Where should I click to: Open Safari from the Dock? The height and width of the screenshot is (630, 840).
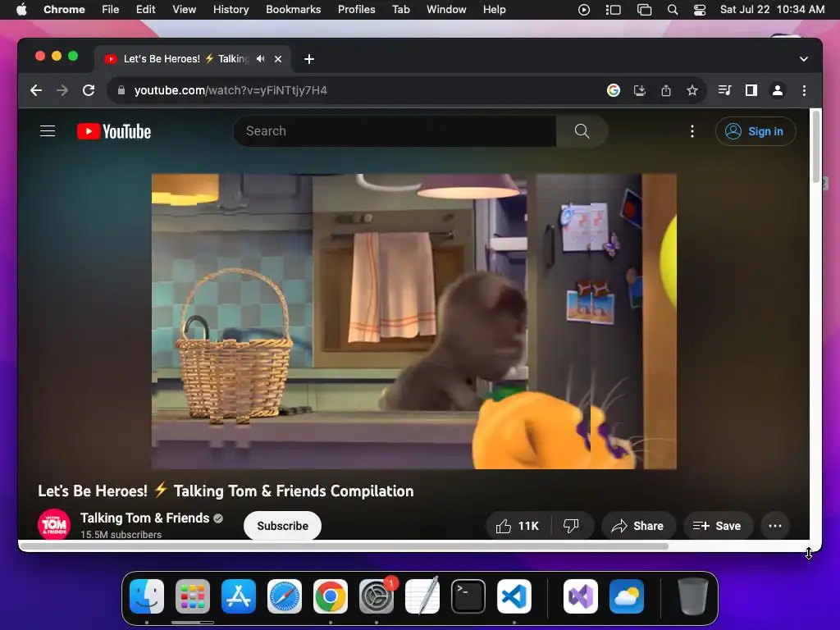tap(285, 596)
